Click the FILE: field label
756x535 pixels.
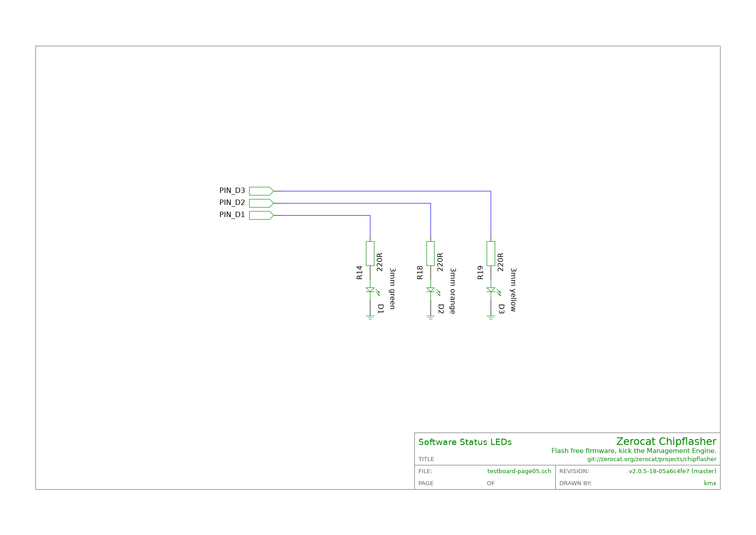[x=426, y=471]
